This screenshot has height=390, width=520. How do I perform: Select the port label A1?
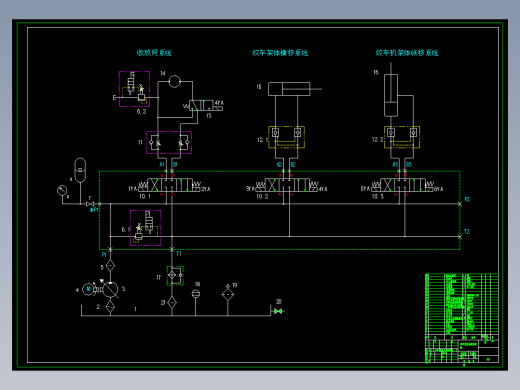click(162, 164)
